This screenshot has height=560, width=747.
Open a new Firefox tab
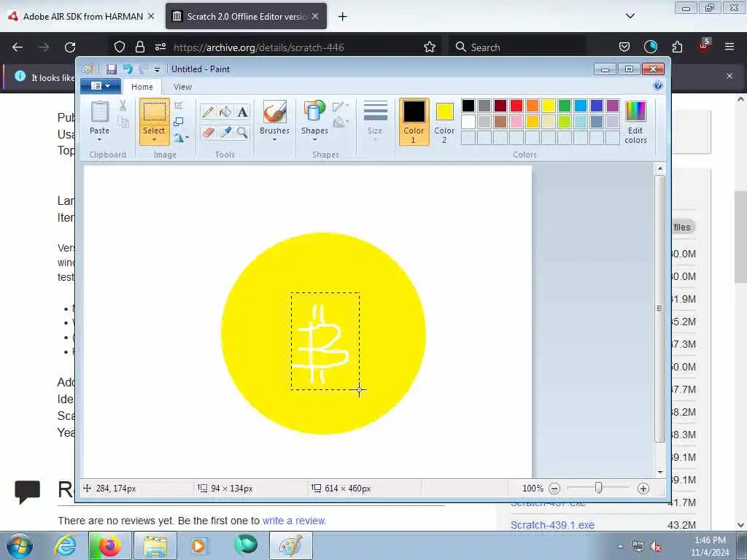[x=343, y=17]
